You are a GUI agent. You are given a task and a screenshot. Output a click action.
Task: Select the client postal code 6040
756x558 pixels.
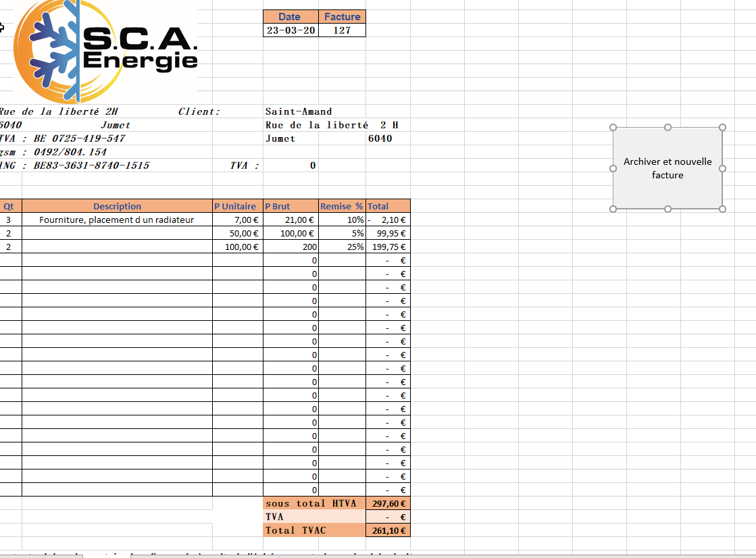coord(380,138)
